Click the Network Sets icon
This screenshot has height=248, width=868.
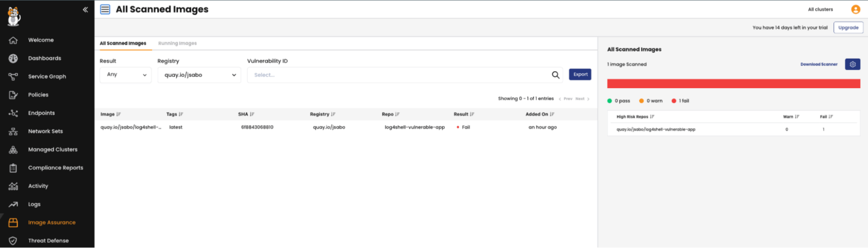click(x=14, y=131)
